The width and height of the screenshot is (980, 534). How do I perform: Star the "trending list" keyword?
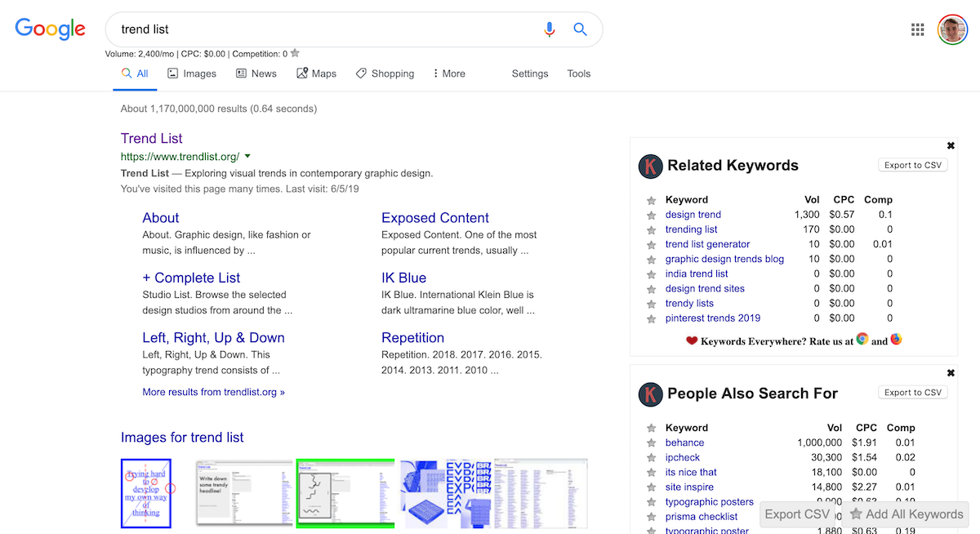pyautogui.click(x=651, y=230)
